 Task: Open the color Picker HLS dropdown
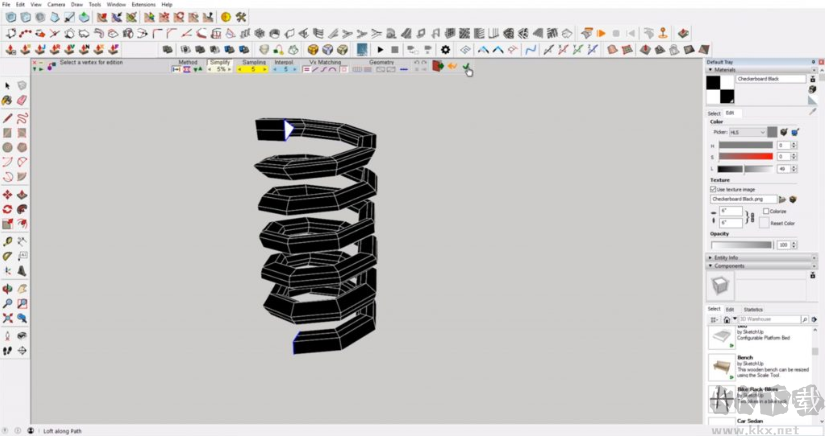point(747,132)
